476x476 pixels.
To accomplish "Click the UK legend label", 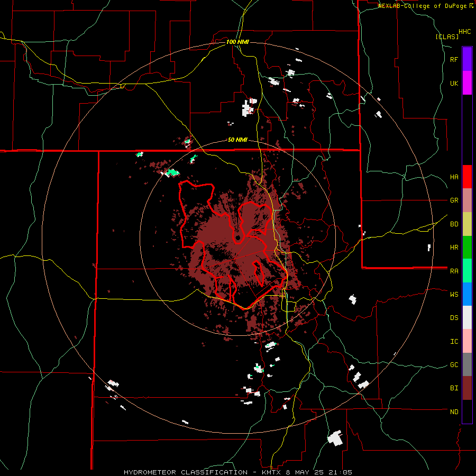I will pos(454,84).
